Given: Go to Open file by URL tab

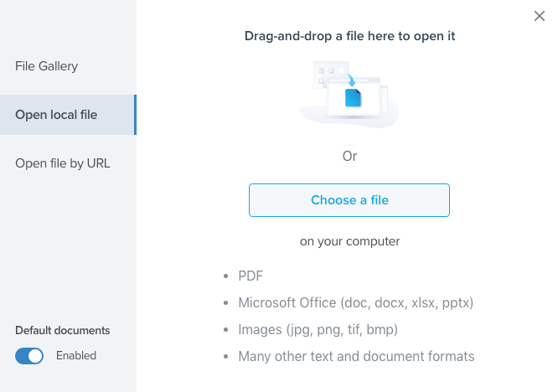Looking at the screenshot, I should [x=63, y=163].
